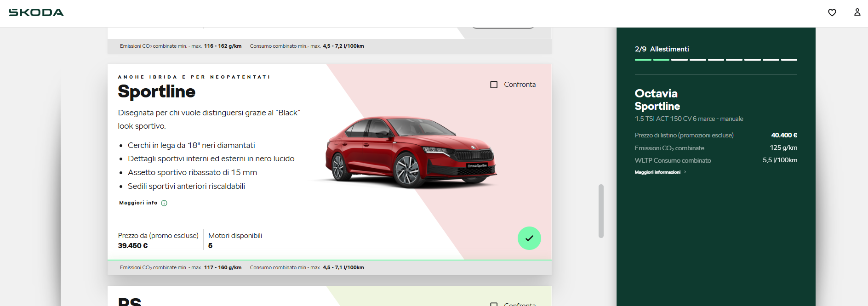Click the third white progress step segment
The height and width of the screenshot is (306, 868).
coord(680,60)
